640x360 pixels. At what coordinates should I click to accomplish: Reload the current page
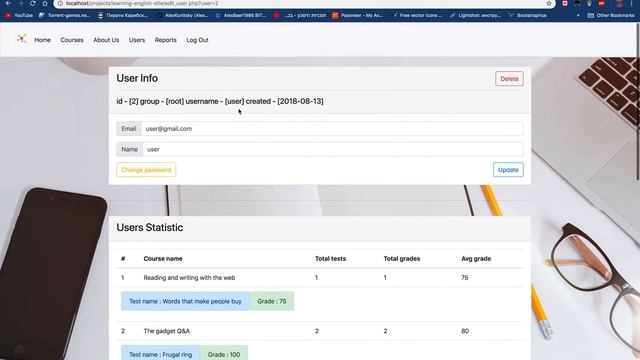33,3
